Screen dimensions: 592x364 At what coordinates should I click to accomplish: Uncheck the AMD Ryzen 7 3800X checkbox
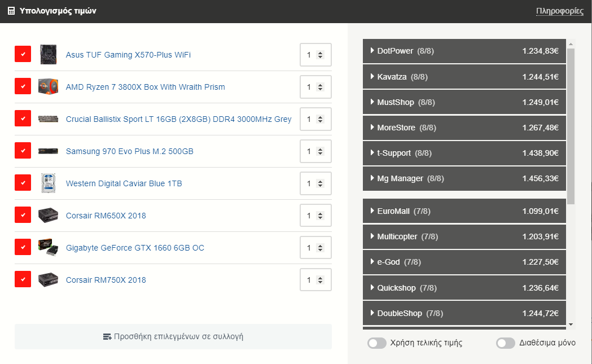click(x=23, y=86)
